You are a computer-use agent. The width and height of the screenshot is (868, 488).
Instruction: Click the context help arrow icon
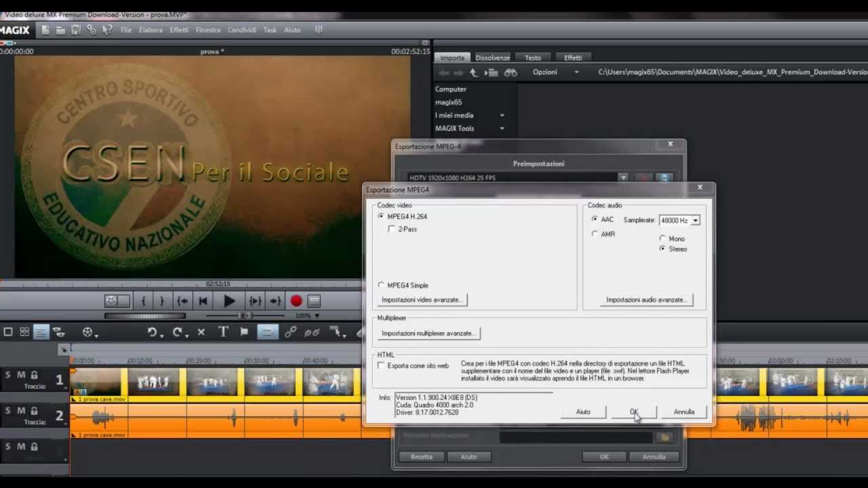point(107,30)
